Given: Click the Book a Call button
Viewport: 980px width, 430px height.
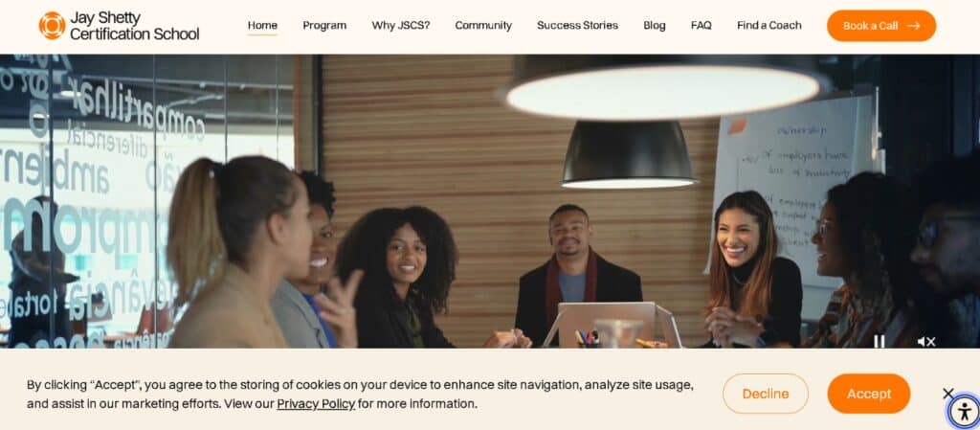Looking at the screenshot, I should click(881, 26).
